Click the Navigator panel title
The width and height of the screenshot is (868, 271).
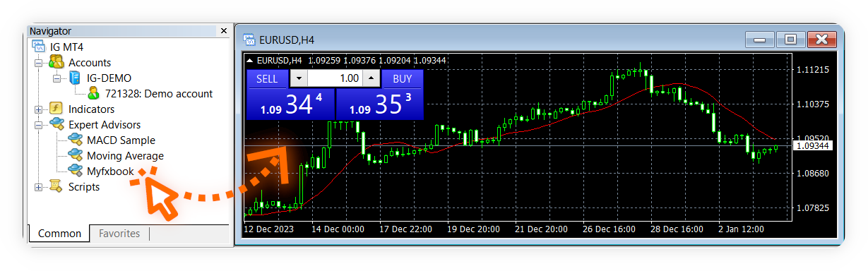click(50, 31)
